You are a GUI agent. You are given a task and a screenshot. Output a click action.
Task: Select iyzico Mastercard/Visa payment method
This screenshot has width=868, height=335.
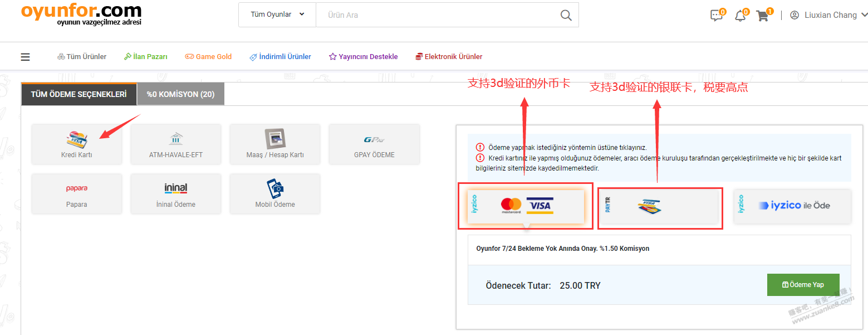click(526, 206)
